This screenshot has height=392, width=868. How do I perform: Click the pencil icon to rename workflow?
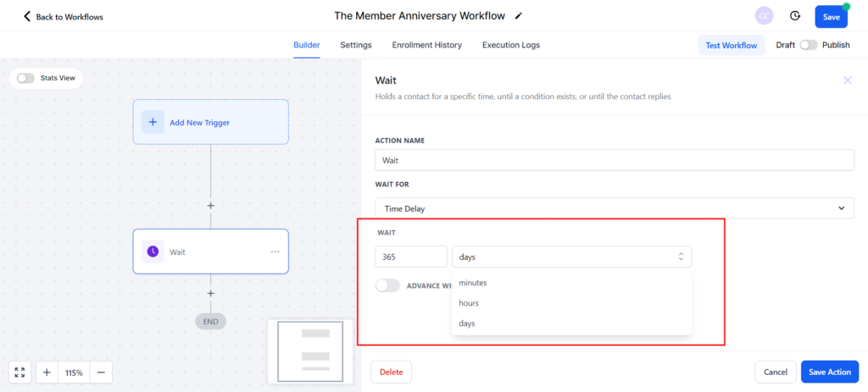point(519,16)
